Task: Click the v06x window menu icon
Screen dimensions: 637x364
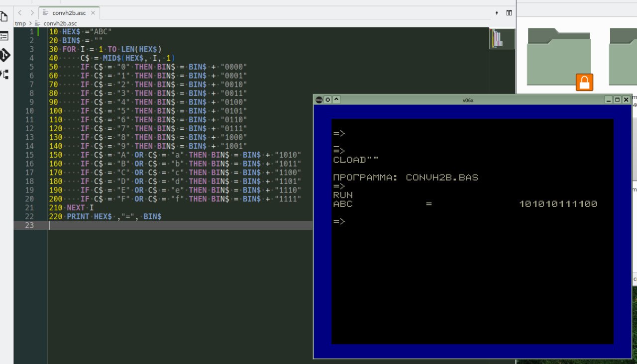Action: [319, 99]
